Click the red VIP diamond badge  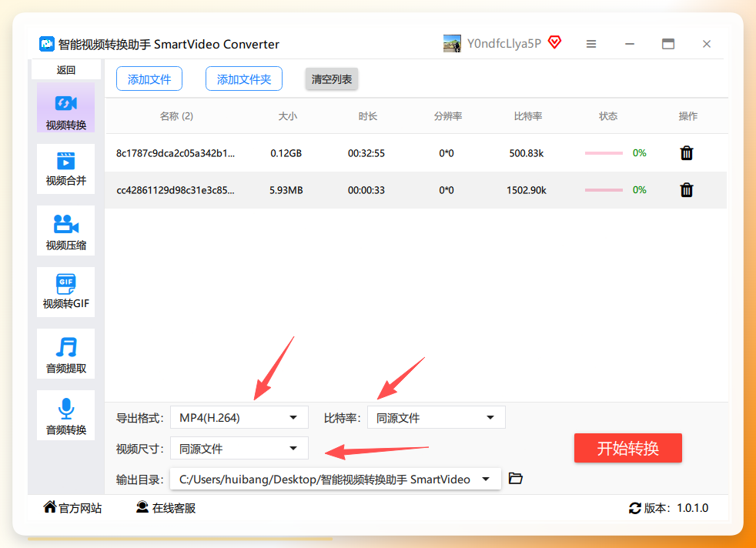(x=554, y=42)
